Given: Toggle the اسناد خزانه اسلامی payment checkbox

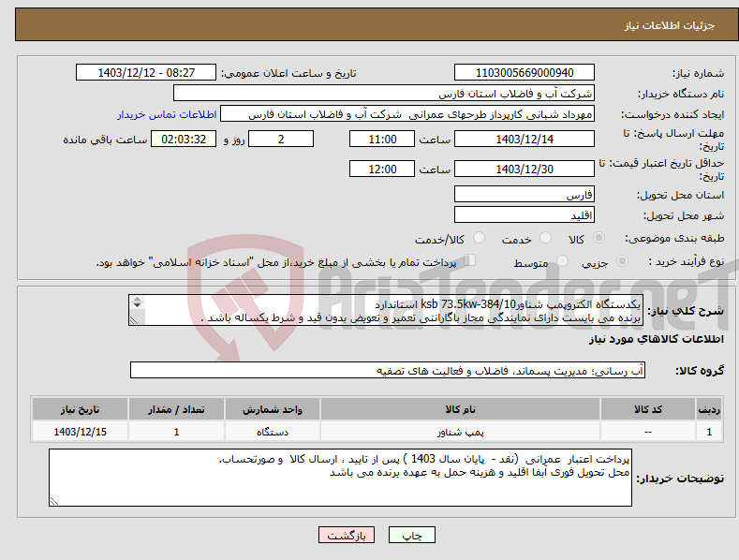Looking at the screenshot, I should (470, 259).
